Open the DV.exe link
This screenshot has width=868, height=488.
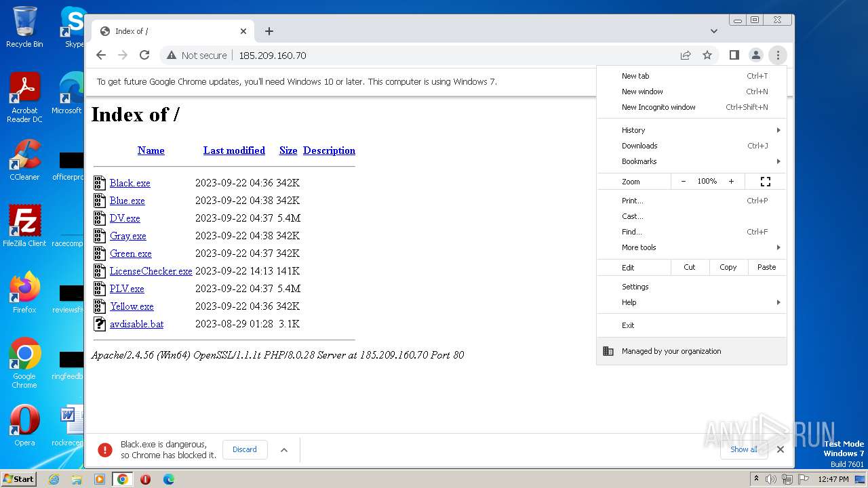(x=125, y=218)
